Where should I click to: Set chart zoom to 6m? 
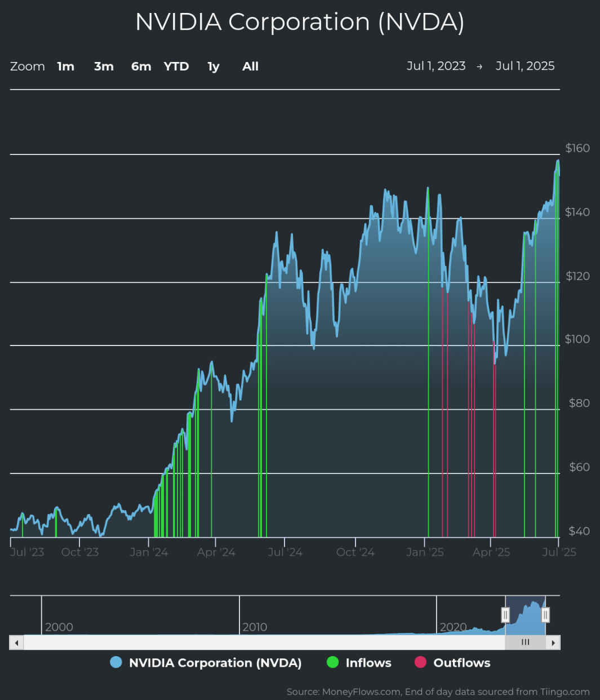(x=141, y=67)
